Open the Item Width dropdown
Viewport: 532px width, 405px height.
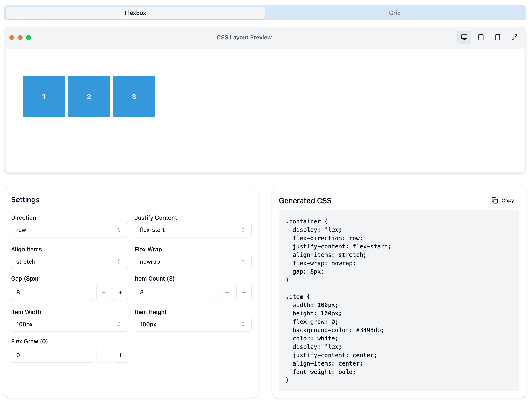click(69, 324)
